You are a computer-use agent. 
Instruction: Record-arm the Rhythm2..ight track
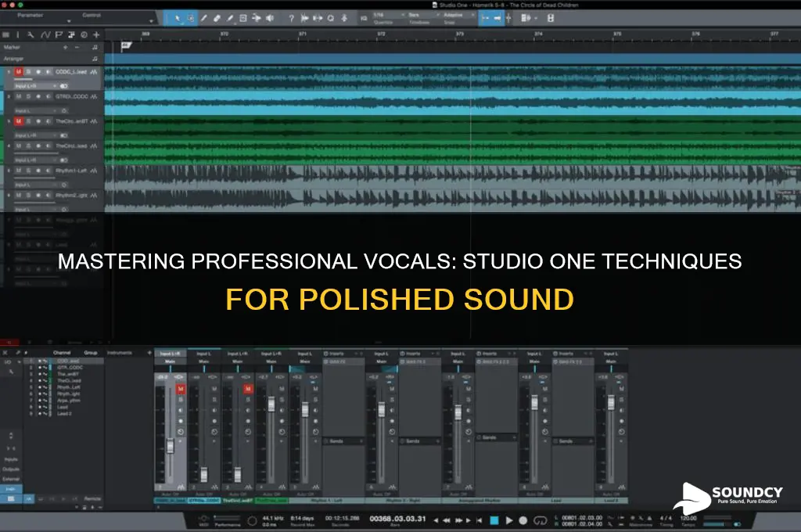point(38,196)
